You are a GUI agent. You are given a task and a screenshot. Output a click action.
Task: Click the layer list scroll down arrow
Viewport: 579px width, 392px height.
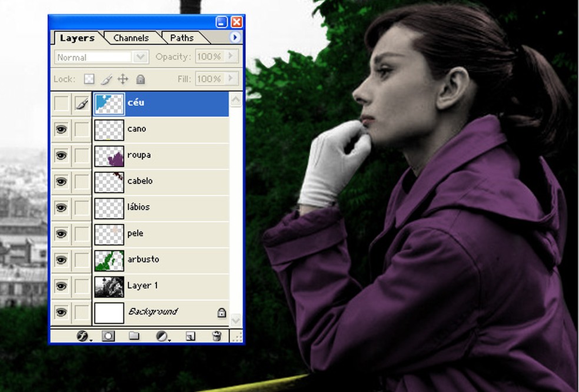click(235, 319)
